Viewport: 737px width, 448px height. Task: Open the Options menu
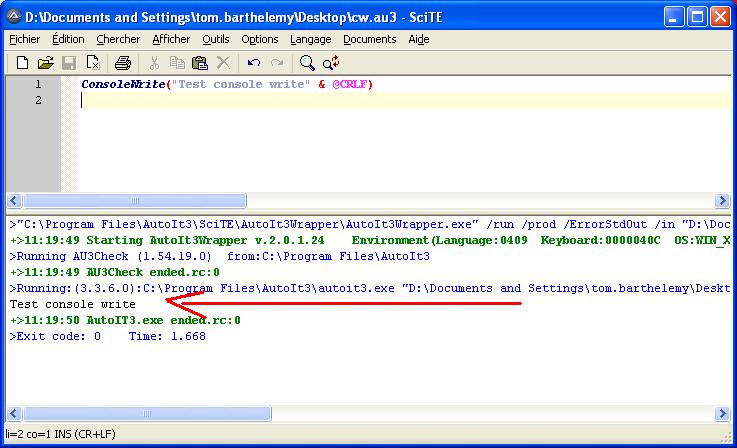coord(260,39)
